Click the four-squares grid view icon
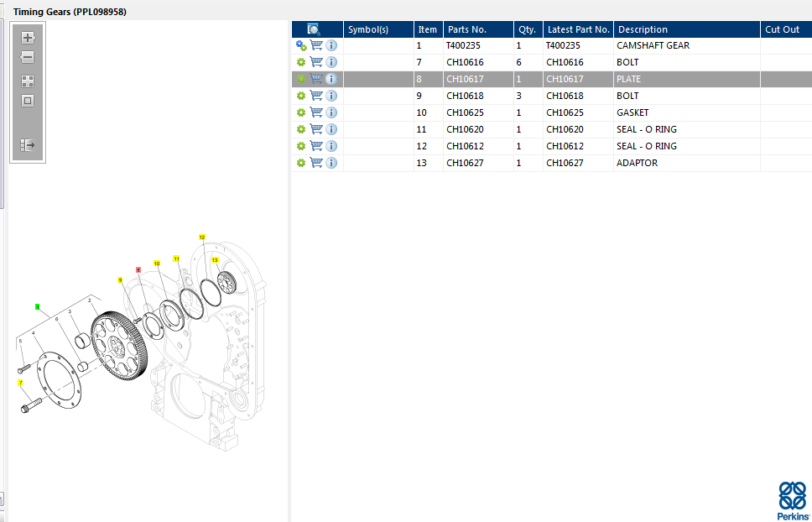The image size is (812, 522). coord(27,81)
